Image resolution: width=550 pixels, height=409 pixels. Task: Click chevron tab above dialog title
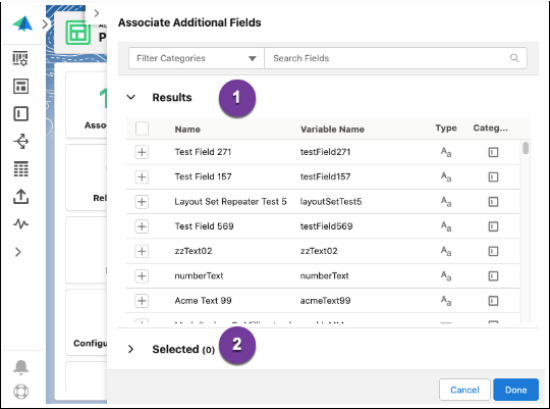(x=97, y=13)
